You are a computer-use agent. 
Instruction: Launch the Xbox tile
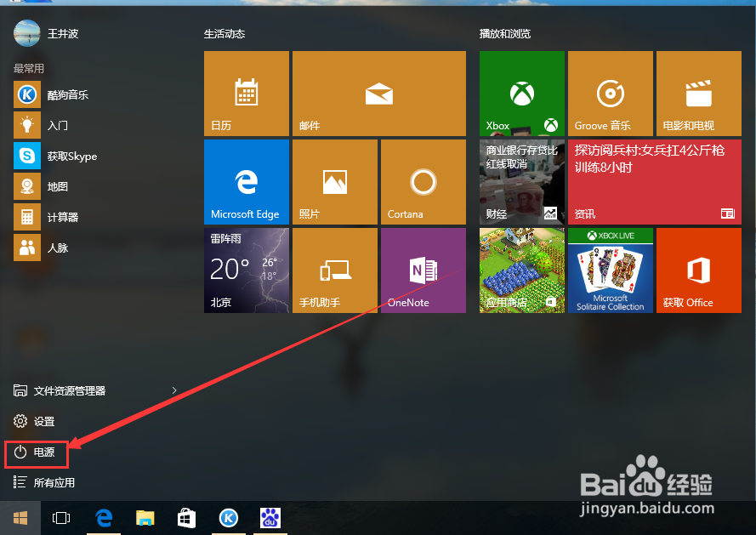click(521, 94)
